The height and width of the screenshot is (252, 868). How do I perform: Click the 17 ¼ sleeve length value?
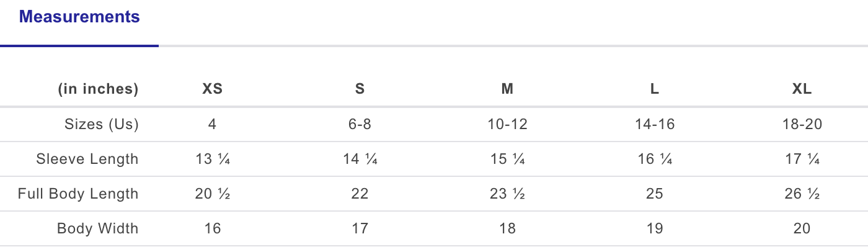click(x=802, y=159)
